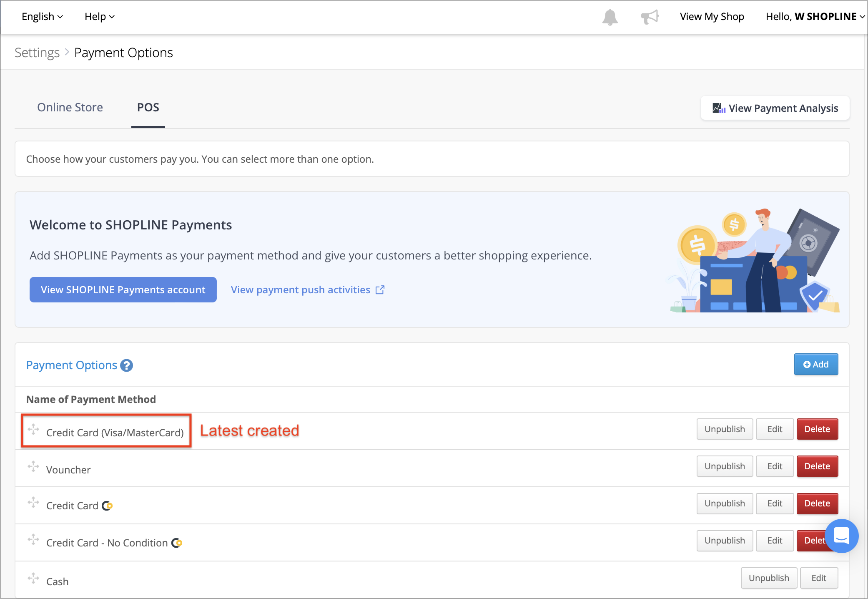Select the POS tab
Viewport: 868px width, 599px height.
point(148,108)
